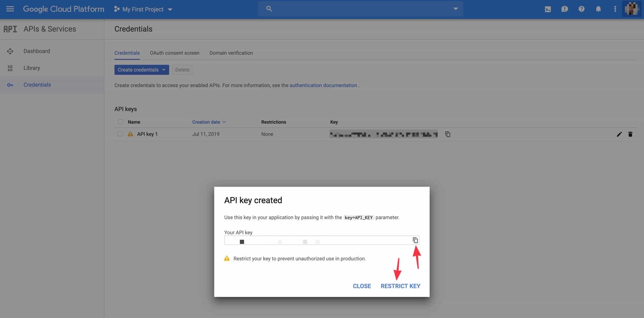Click the blurred key value in table
Viewport: 644px width, 318px height.
pos(384,134)
